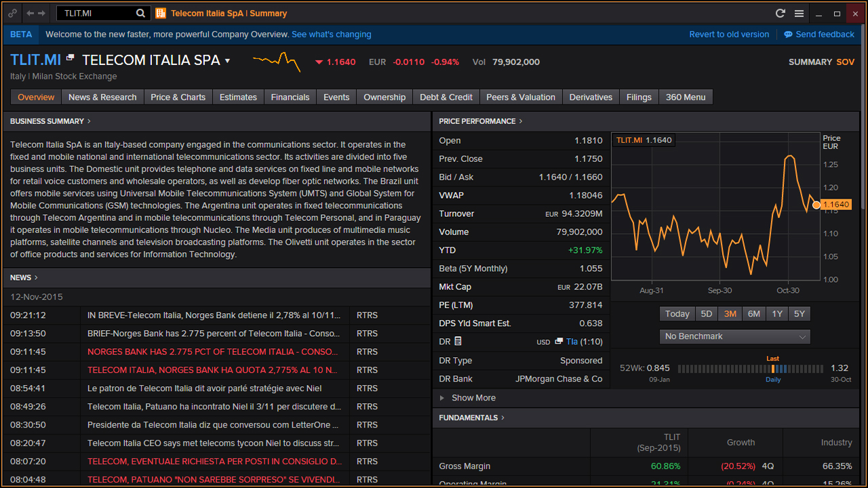Click the PE (LTM) value 377.814
This screenshot has width=868, height=488.
[586, 305]
